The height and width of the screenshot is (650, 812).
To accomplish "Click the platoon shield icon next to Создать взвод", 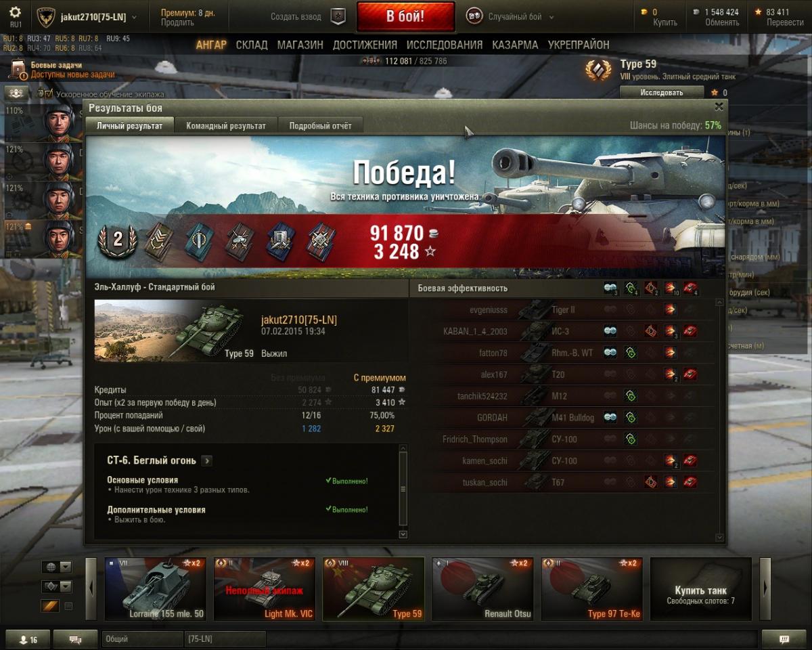I will [x=338, y=16].
